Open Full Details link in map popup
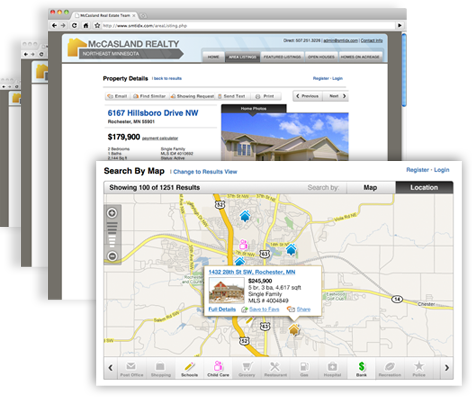Image resolution: width=472 pixels, height=397 pixels. pyautogui.click(x=222, y=309)
